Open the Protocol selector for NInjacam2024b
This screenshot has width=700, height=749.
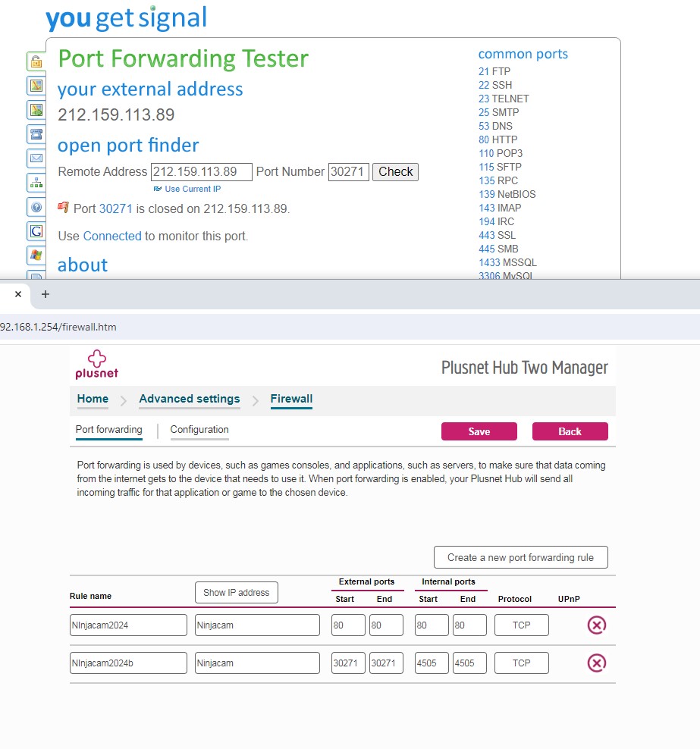(521, 663)
